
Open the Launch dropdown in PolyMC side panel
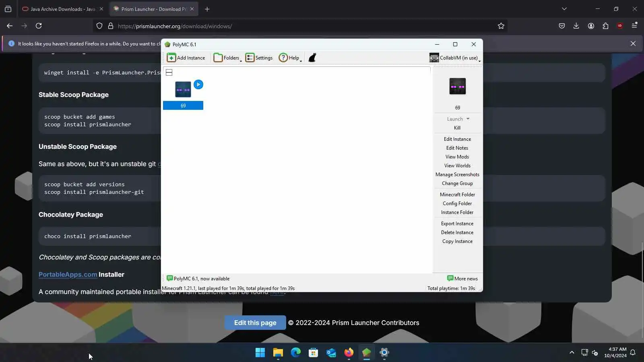click(468, 119)
